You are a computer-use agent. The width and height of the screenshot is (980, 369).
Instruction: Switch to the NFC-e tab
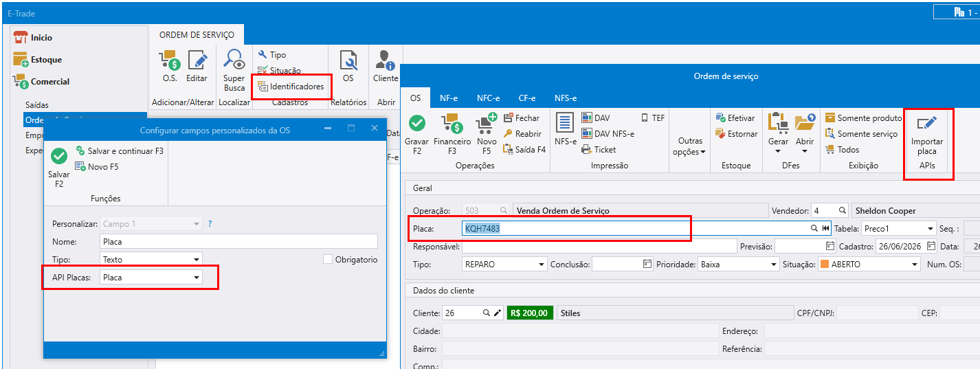[488, 98]
